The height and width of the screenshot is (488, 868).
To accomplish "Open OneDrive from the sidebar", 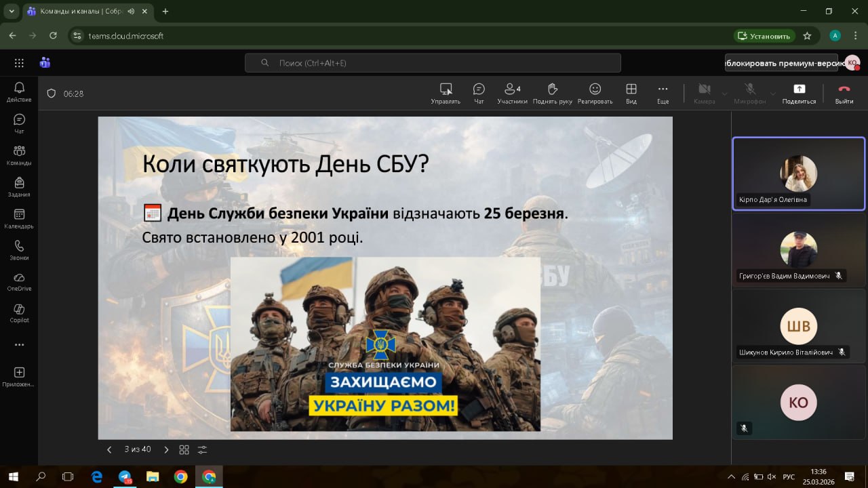I will [19, 281].
